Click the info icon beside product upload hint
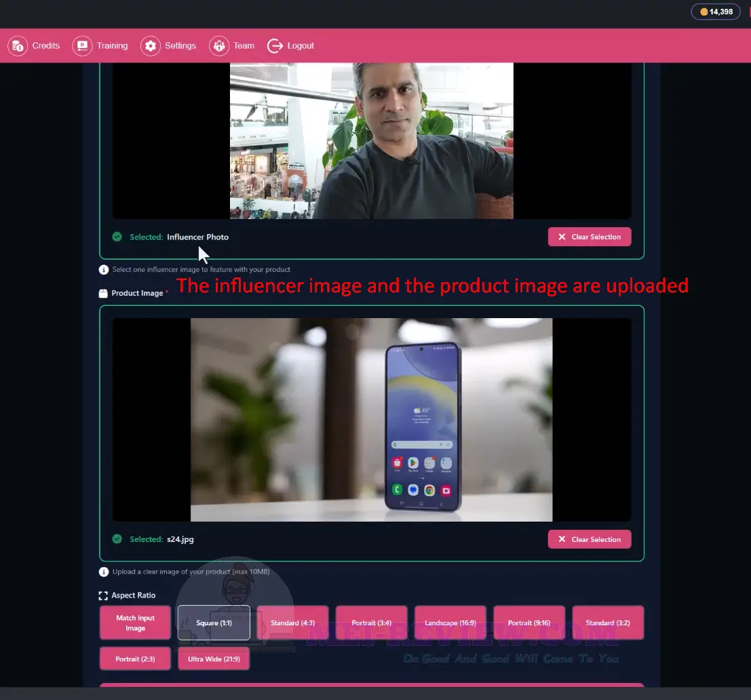The image size is (751, 700). click(x=103, y=572)
